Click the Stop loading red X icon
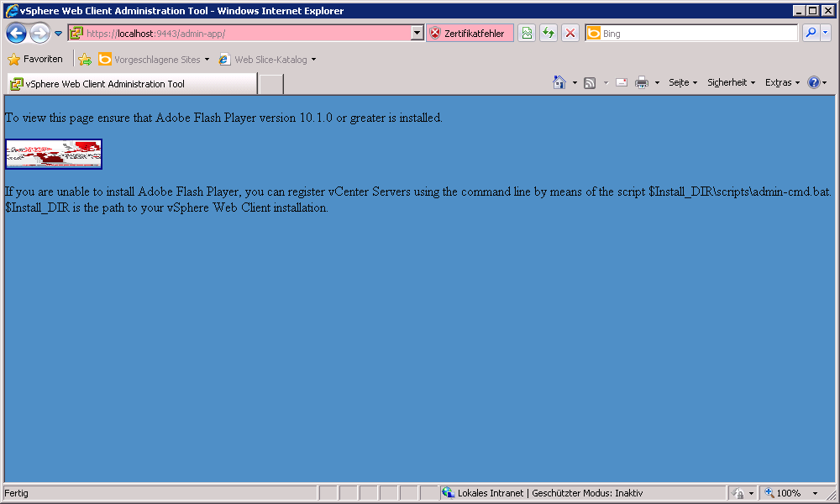The height and width of the screenshot is (504, 840). point(570,34)
